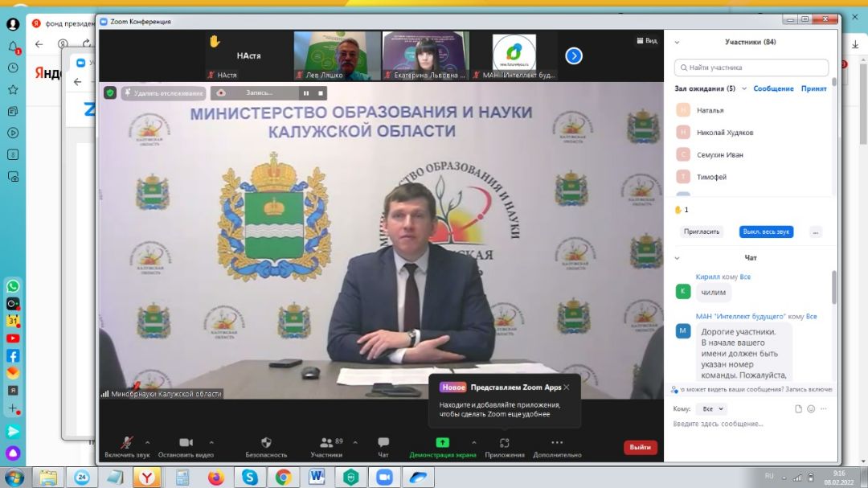Stop video with Остановить видео button

click(x=186, y=447)
